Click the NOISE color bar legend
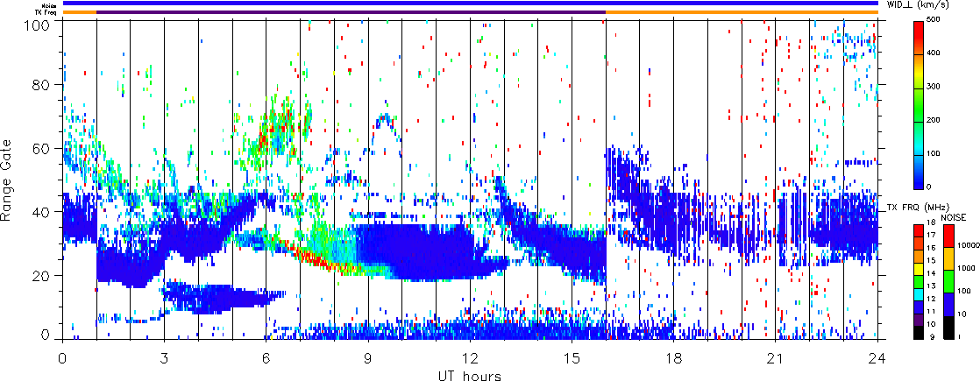This screenshot has width=980, height=381. coord(948,282)
